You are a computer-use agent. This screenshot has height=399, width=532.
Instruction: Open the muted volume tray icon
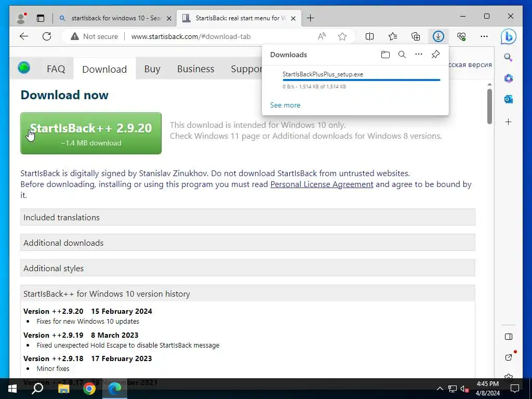click(464, 389)
